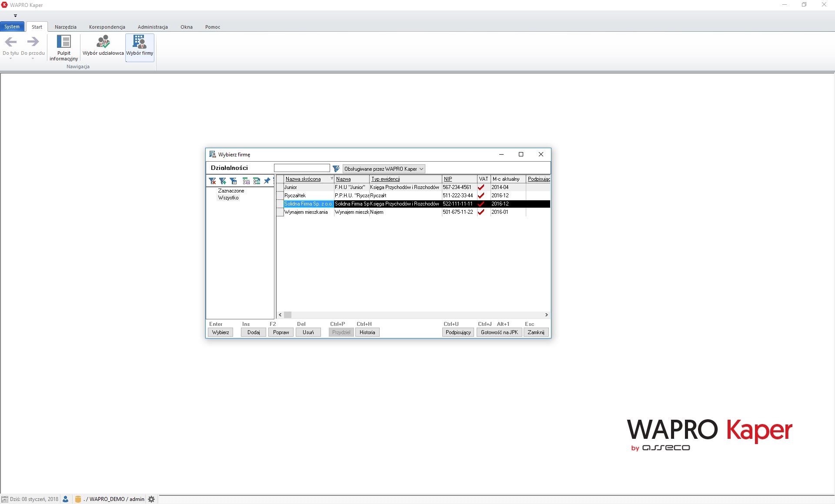Screen dimensions: 835x504
Task: Click the blue pin icon
Action: click(x=267, y=181)
